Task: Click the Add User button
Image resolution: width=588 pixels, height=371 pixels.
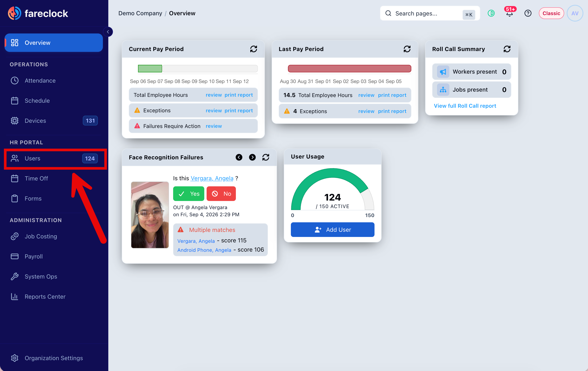Action: click(x=332, y=230)
